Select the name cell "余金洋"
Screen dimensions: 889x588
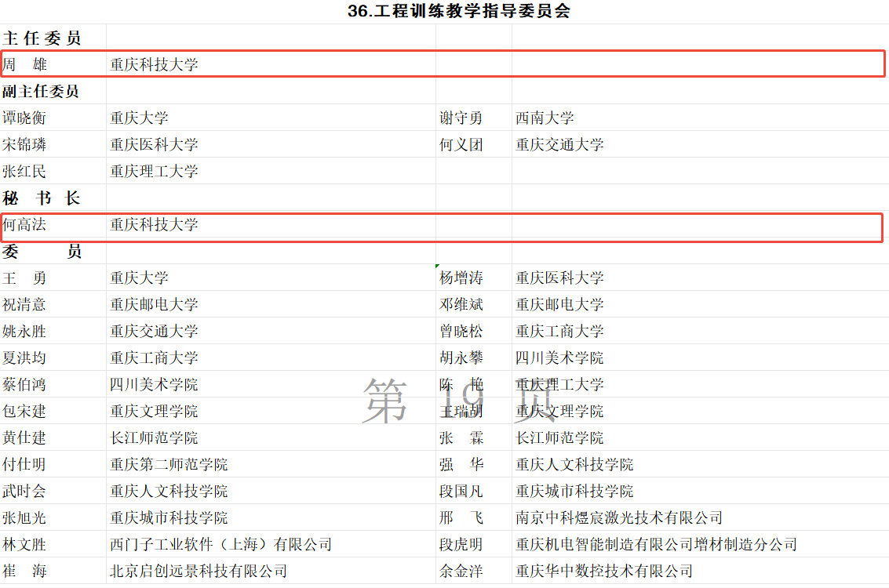tap(461, 572)
